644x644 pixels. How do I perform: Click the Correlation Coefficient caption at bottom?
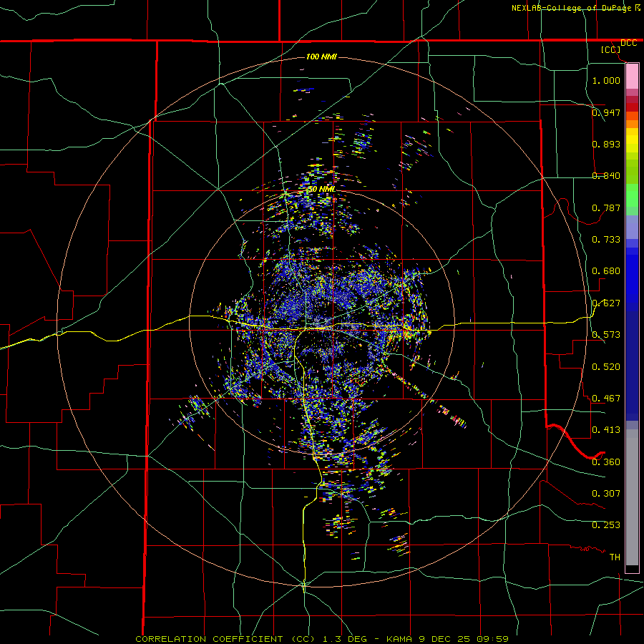click(321, 639)
